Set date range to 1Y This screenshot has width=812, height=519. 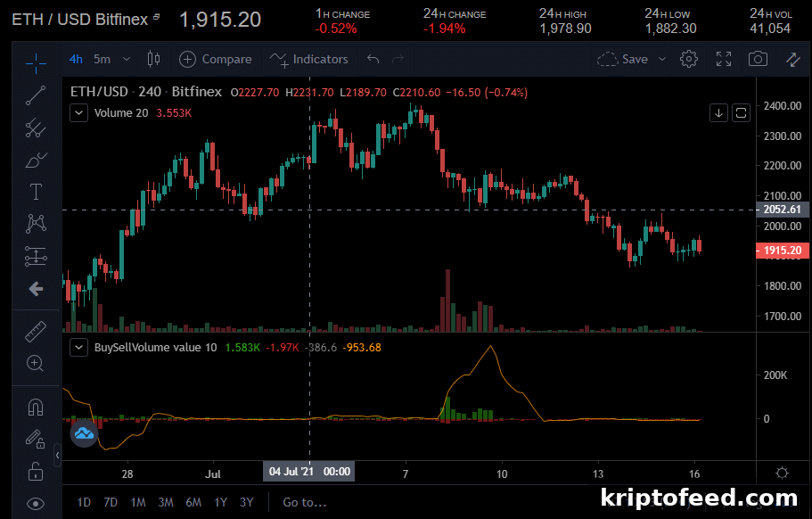pos(221,502)
